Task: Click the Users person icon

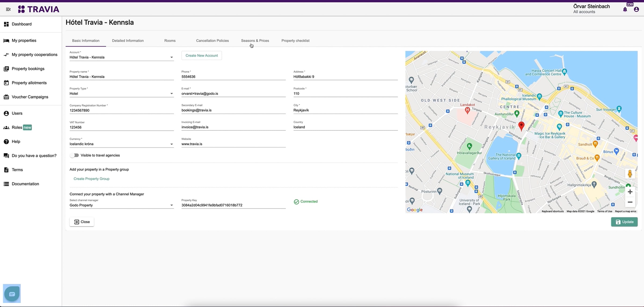Action: 6,113
